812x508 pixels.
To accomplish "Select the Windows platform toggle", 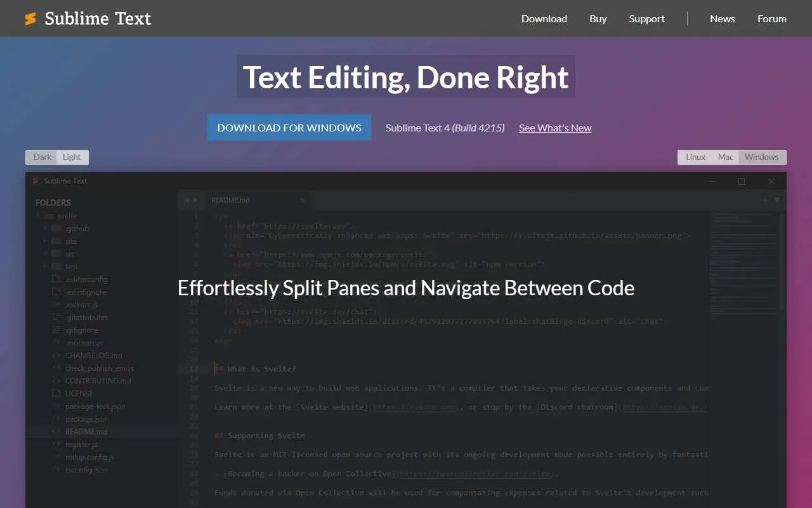I will (761, 157).
